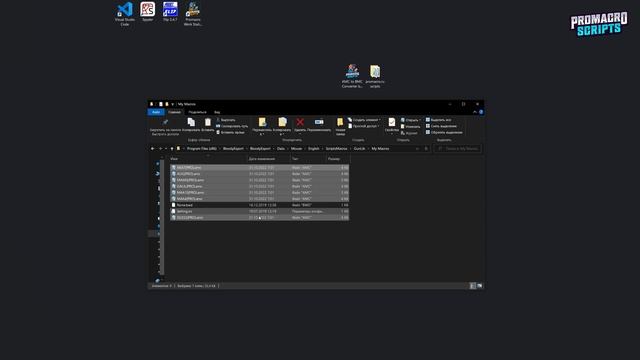This screenshot has width=640, height=360.
Task: Open the Open command dropdown arrow
Action: click(x=420, y=120)
